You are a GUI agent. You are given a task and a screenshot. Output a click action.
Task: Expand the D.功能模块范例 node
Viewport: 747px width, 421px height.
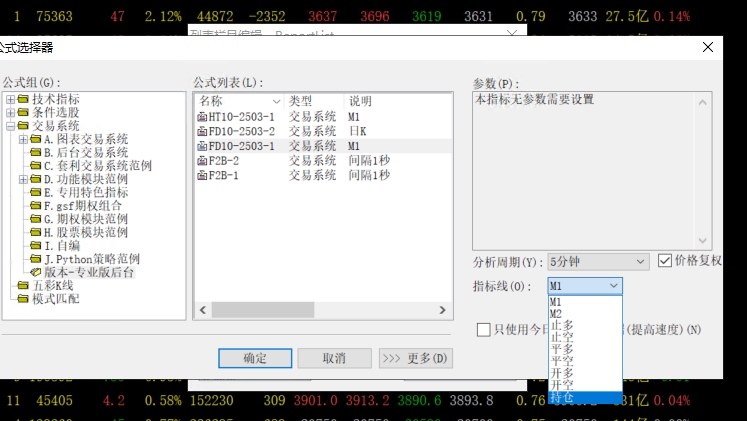coord(23,180)
